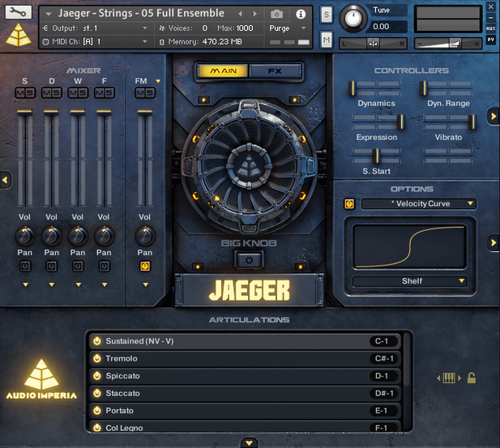
Task: Toggle mute/solo for D mic channel
Action: (x=52, y=93)
